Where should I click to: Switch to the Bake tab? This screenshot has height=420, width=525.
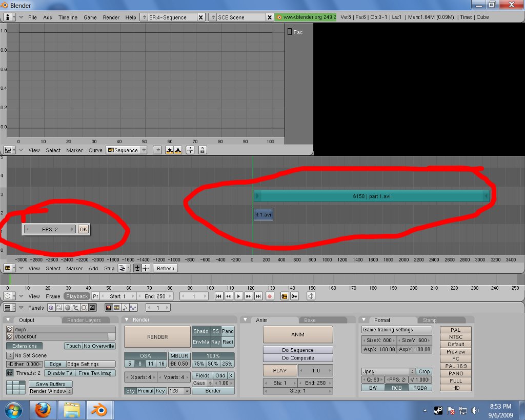pos(310,320)
